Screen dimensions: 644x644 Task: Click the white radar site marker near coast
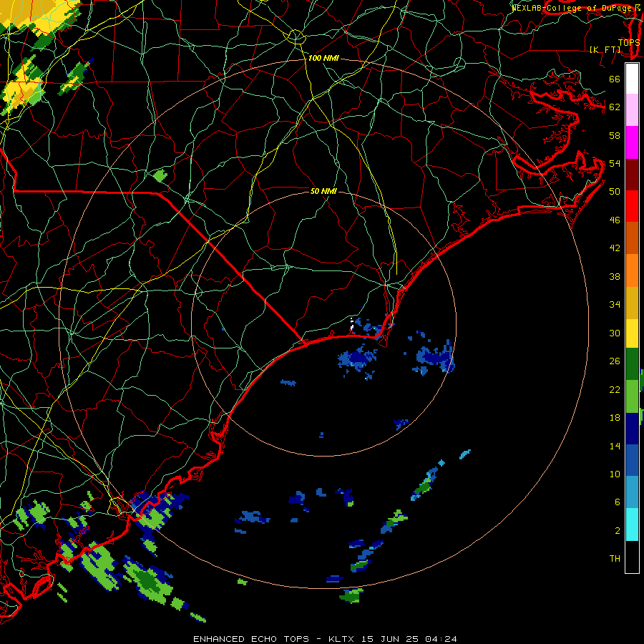coord(352,324)
